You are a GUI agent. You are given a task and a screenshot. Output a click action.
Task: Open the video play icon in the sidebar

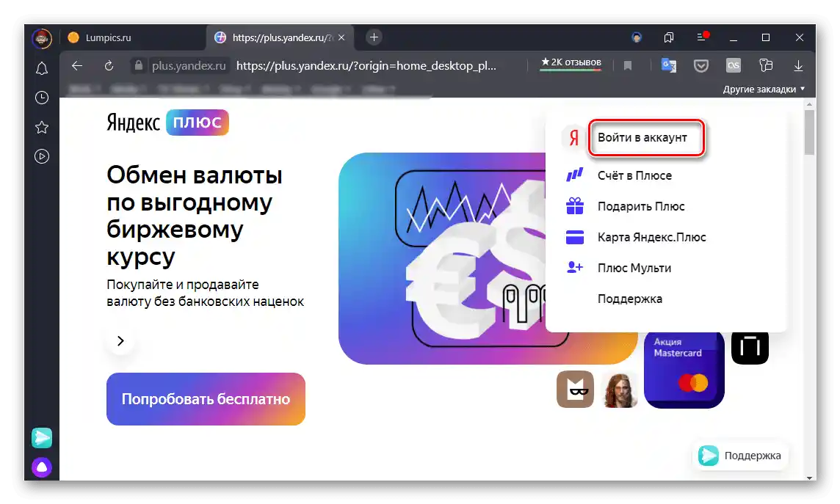42,156
